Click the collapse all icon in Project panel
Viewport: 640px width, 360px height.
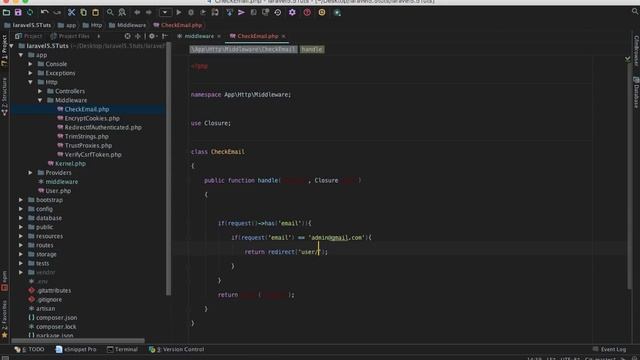[138, 36]
